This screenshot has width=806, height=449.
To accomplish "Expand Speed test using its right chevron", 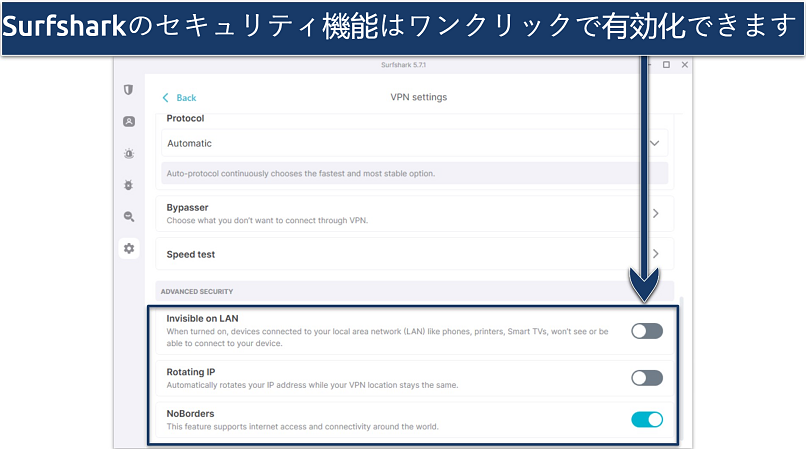I will [656, 254].
